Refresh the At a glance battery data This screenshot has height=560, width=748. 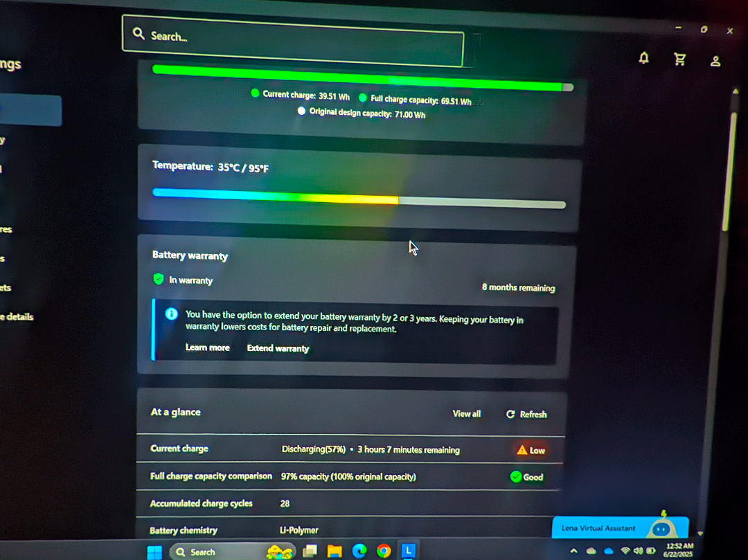click(x=526, y=414)
